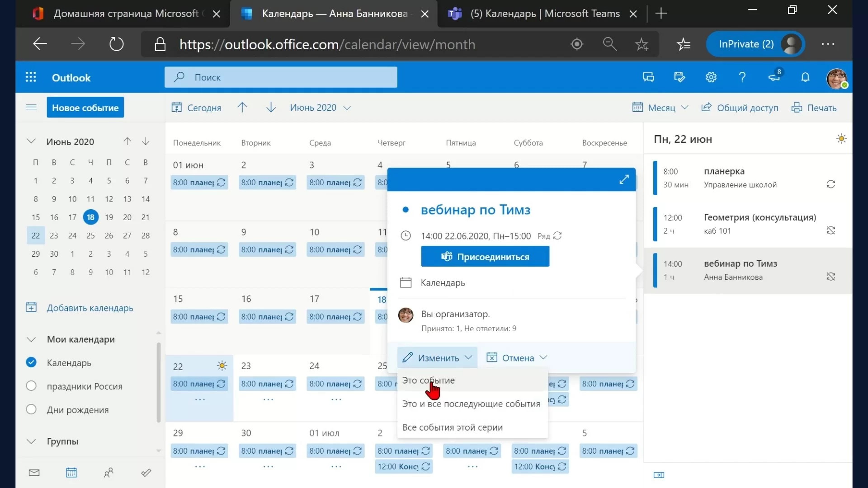Choose Это событие menu option
868x488 pixels.
tap(472, 380)
